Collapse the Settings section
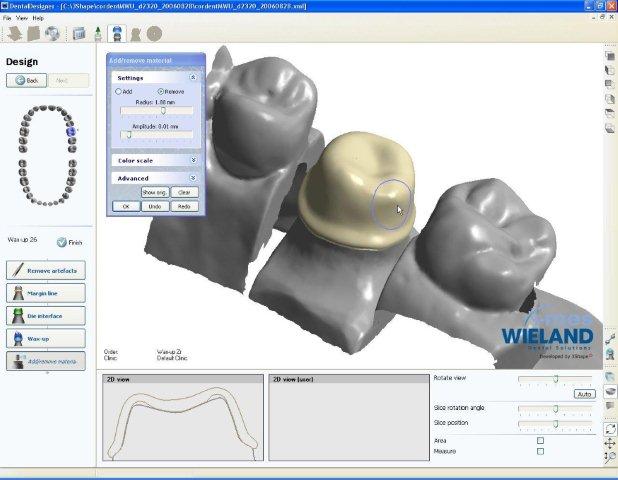 (x=193, y=77)
